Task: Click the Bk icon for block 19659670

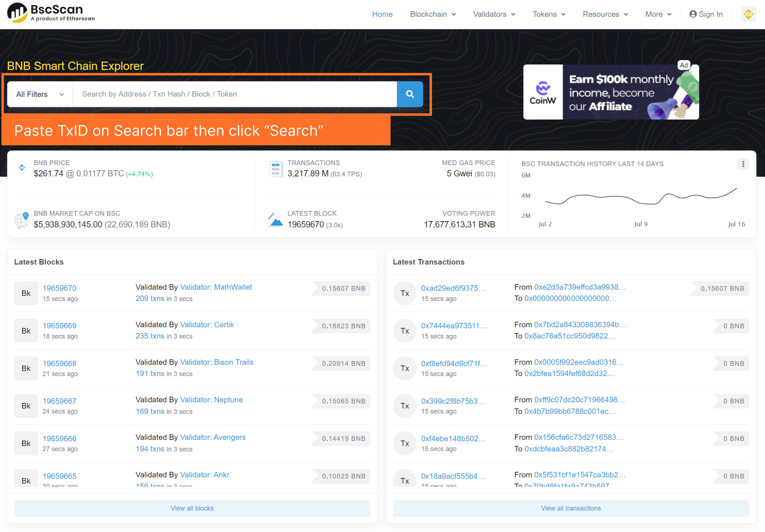Action: click(x=26, y=293)
